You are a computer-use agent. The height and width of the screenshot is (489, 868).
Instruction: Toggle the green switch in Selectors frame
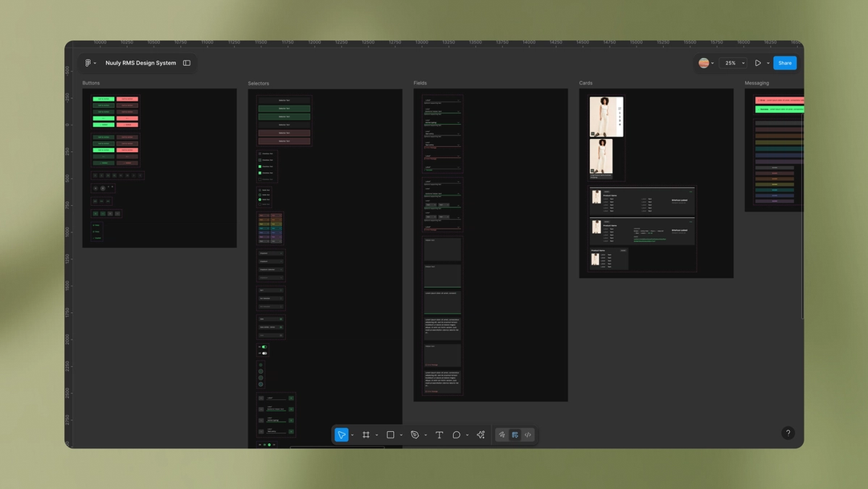click(x=264, y=347)
